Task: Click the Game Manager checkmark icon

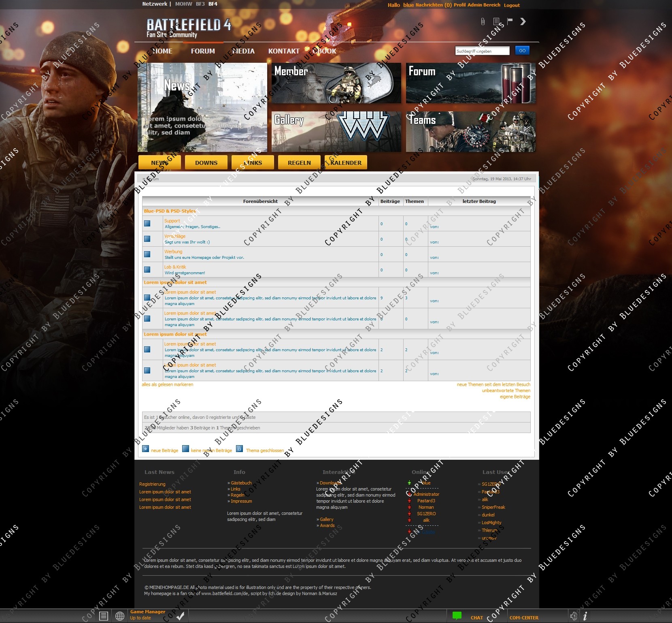Action: [x=181, y=616]
